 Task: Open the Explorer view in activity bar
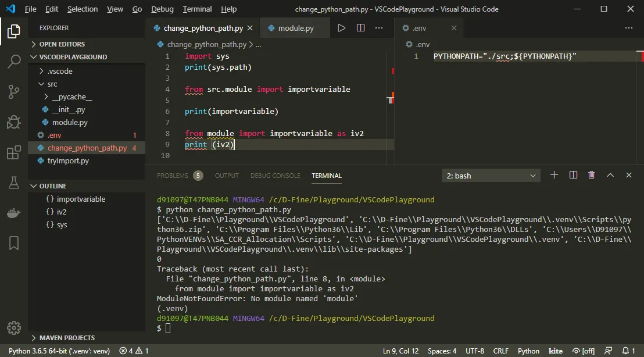tap(13, 31)
